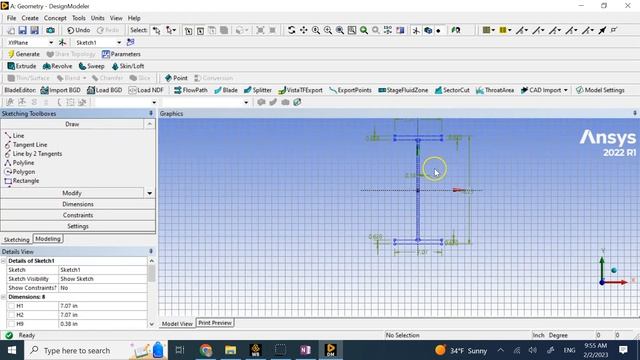
Task: Open the Units menu
Action: coord(98,18)
